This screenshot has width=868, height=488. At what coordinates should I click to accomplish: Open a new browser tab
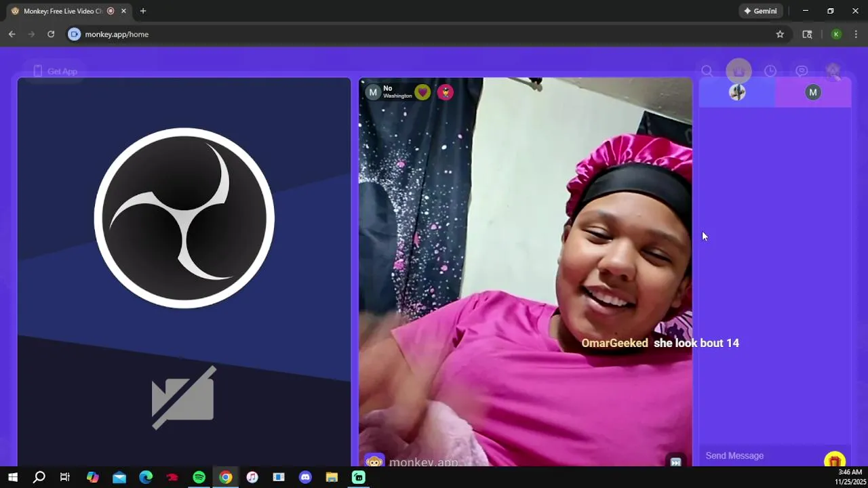click(142, 11)
